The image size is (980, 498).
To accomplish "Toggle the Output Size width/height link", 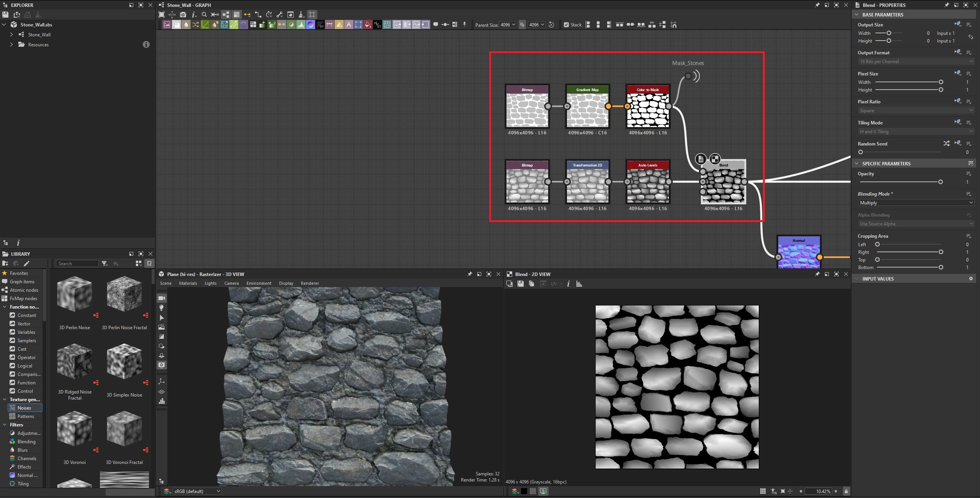I will [x=970, y=37].
